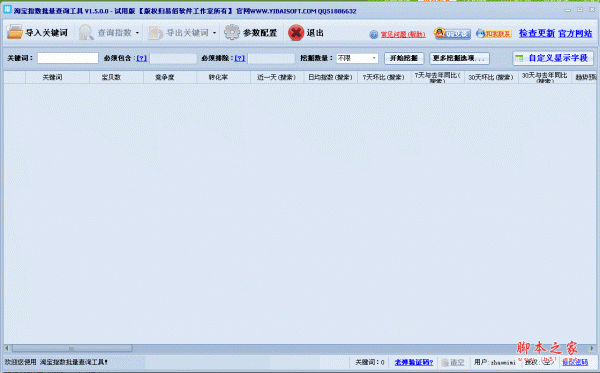Focus the 必须包含 input field
The height and width of the screenshot is (373, 600).
pyautogui.click(x=173, y=58)
